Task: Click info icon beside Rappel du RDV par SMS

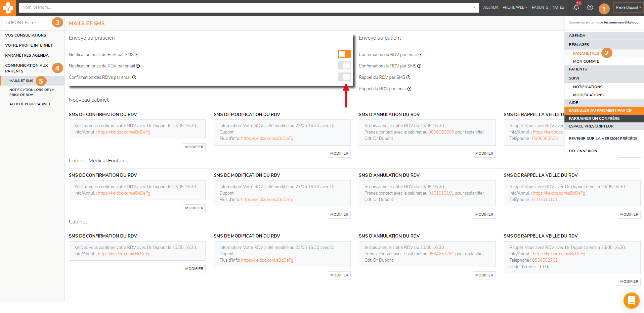Action: [x=409, y=77]
